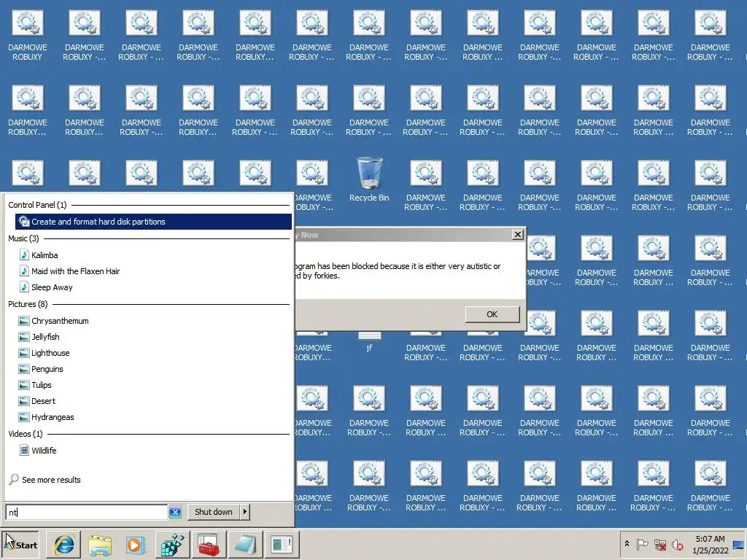
Task: Click the disconnected network tray icon
Action: pyautogui.click(x=659, y=544)
